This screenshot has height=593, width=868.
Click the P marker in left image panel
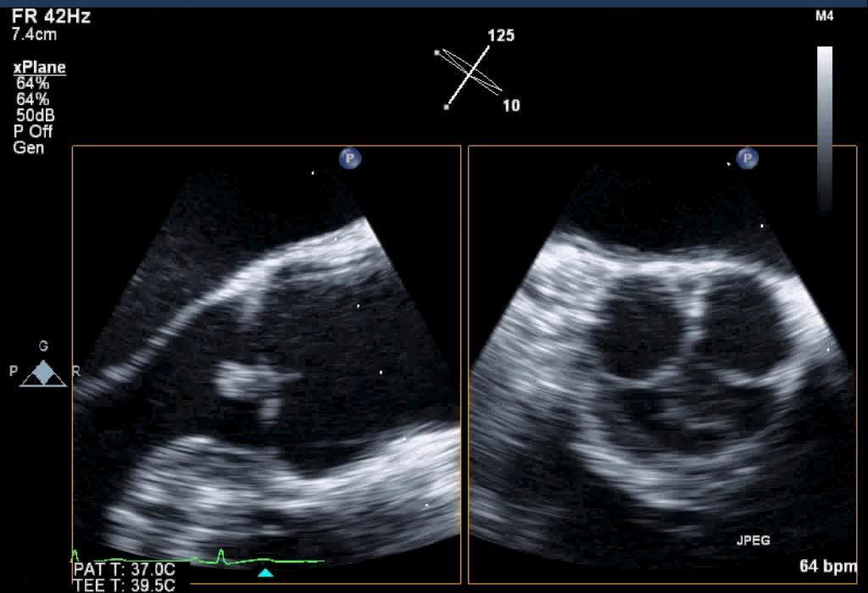click(349, 158)
